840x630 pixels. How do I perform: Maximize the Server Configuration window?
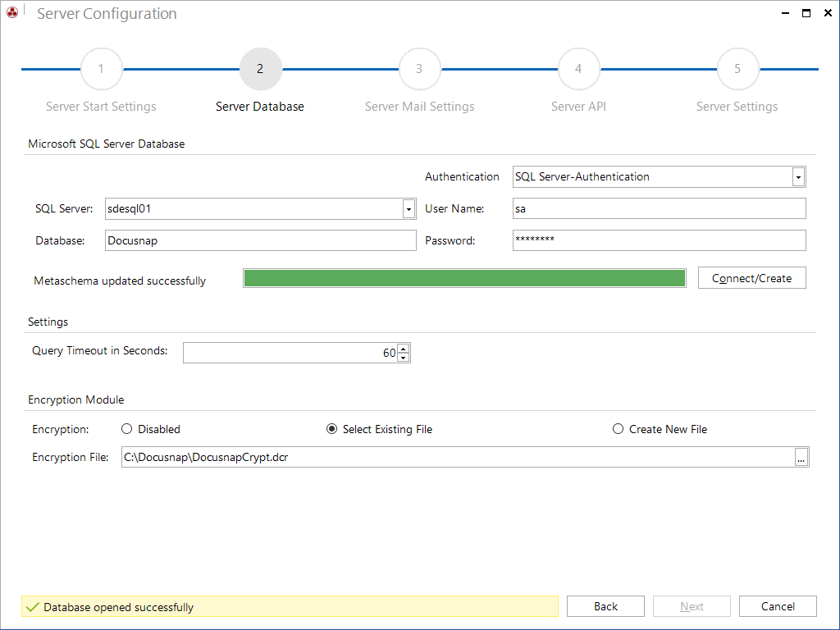coord(806,13)
